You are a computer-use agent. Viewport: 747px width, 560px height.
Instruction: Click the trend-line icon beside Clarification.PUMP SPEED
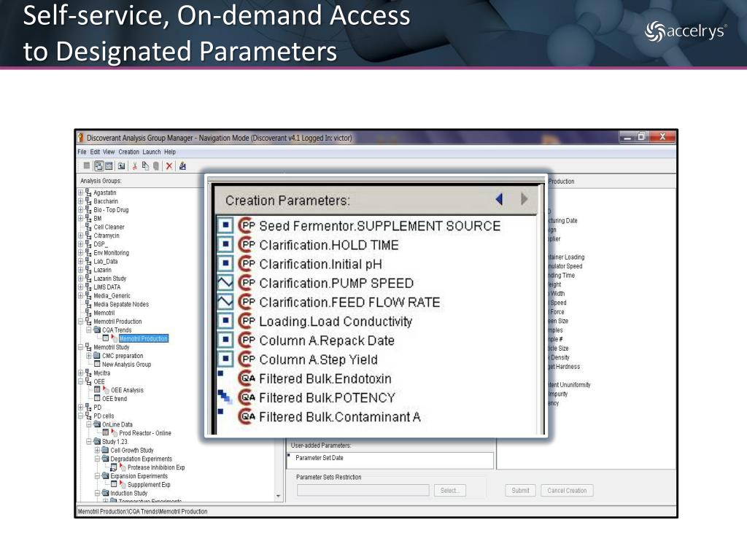point(226,283)
